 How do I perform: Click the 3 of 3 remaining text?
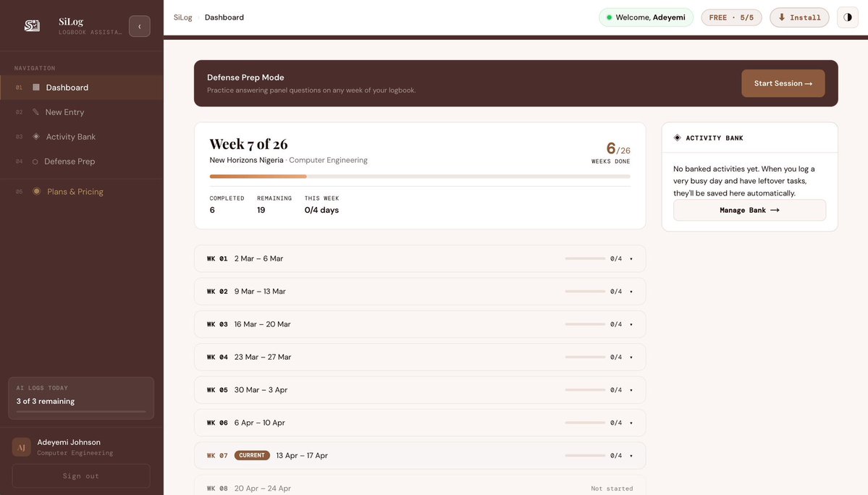46,401
